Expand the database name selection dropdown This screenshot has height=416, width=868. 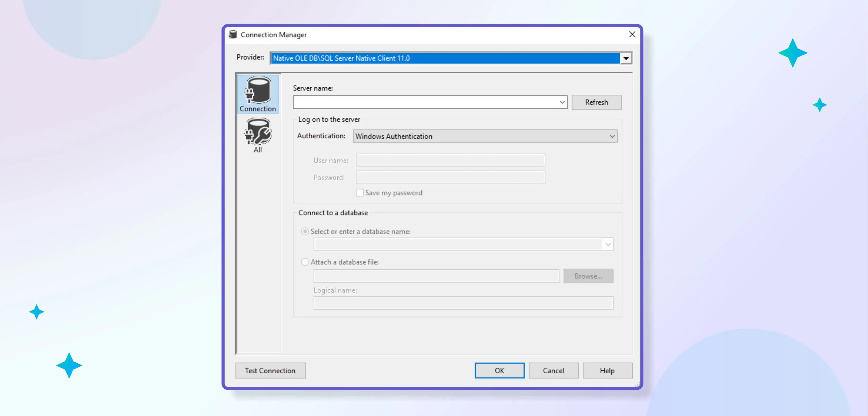607,244
